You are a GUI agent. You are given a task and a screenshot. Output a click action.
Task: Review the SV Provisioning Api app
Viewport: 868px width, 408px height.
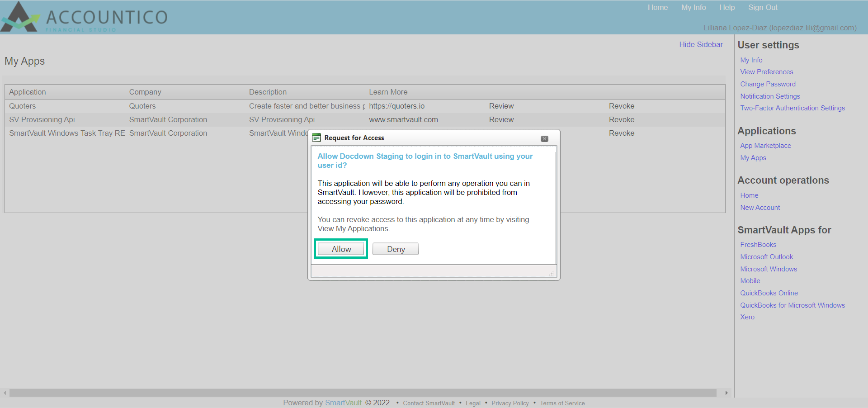501,119
